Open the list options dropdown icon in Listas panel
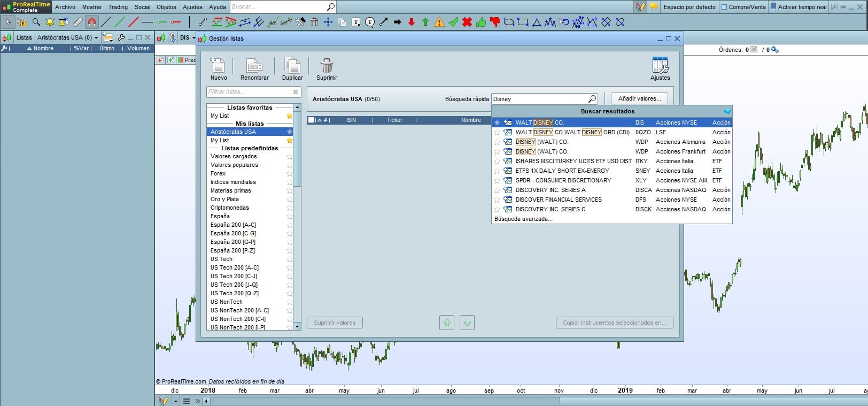This screenshot has height=406, width=868. click(x=107, y=37)
